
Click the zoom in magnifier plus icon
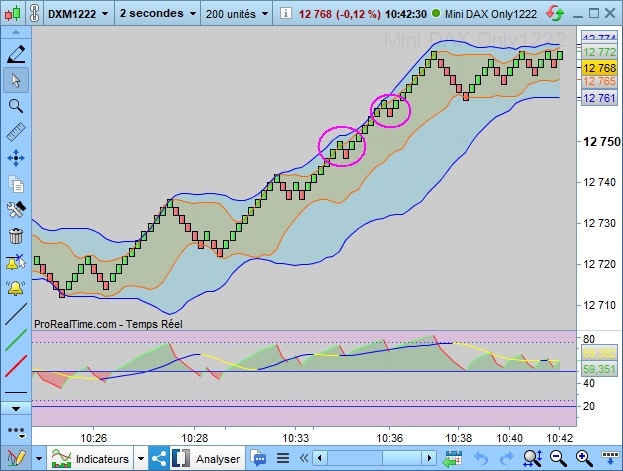pos(583,459)
